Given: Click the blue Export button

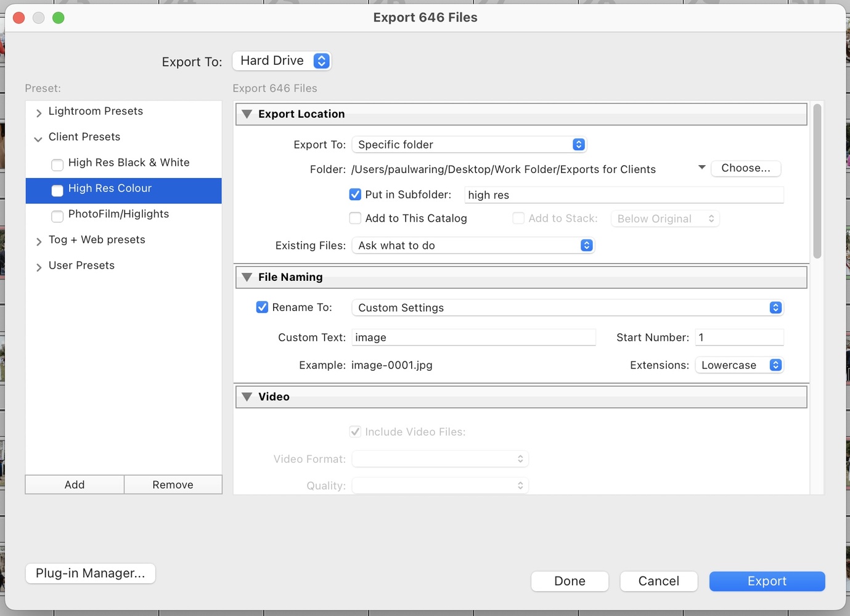Looking at the screenshot, I should click(767, 582).
